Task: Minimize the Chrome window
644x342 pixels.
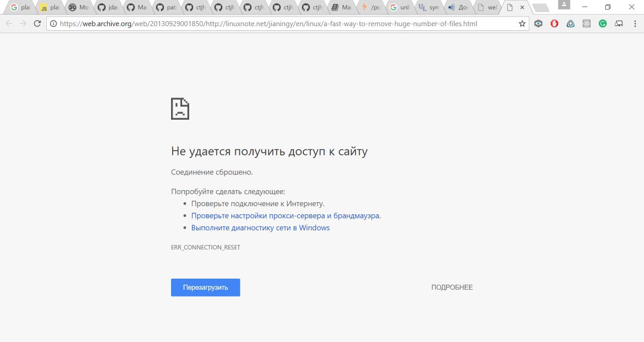Action: point(585,7)
